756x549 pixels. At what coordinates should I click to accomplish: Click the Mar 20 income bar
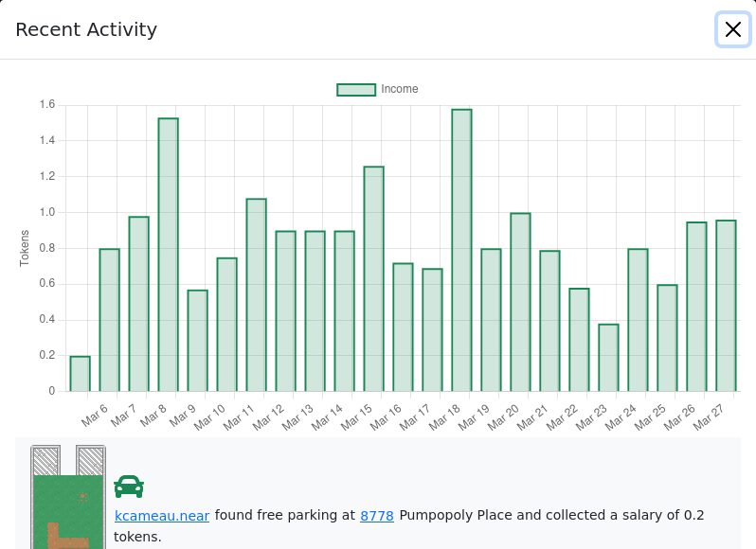click(x=521, y=302)
